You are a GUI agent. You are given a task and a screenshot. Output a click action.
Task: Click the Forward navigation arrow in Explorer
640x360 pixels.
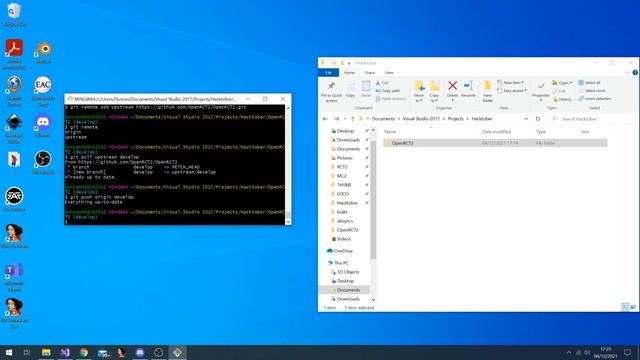336,119
